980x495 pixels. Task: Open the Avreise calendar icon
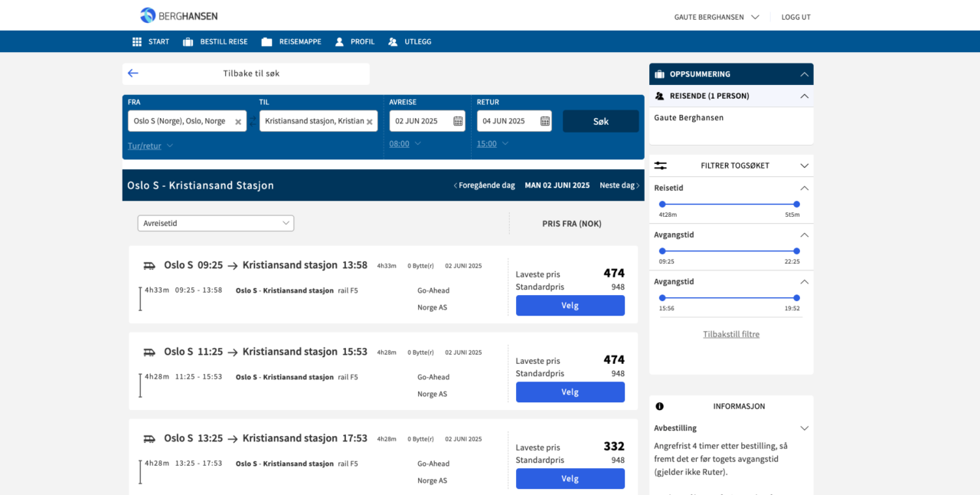pos(458,121)
